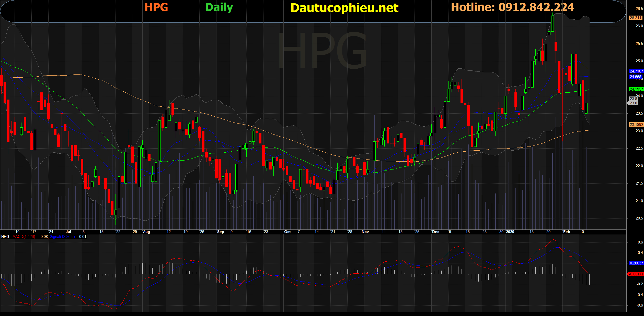
Task: Click the blue 0.20637 signal value tag
Action: (x=636, y=263)
